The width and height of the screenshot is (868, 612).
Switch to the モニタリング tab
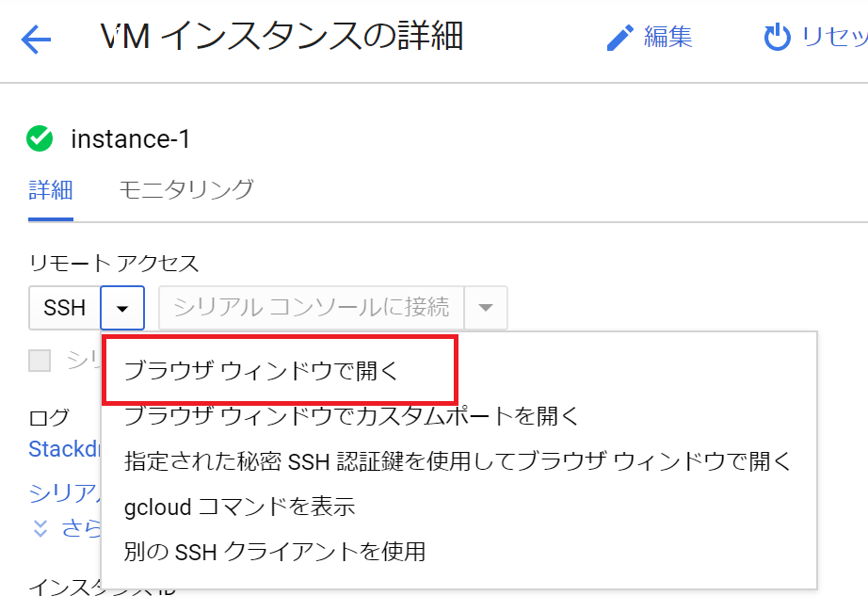pos(186,189)
